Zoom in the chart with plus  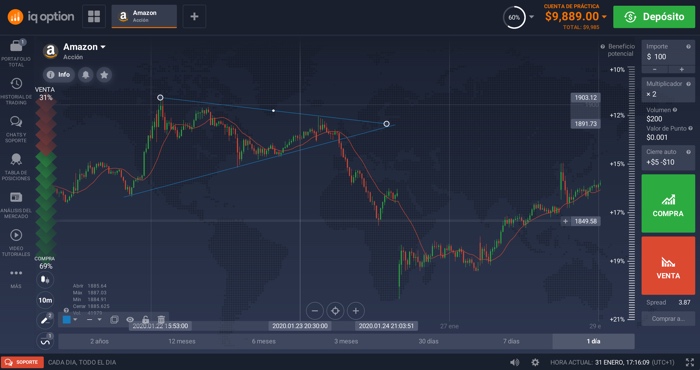356,311
